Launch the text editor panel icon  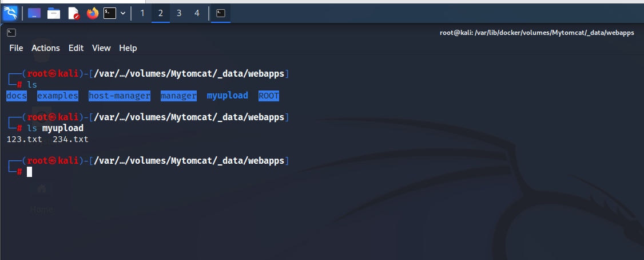(x=74, y=13)
